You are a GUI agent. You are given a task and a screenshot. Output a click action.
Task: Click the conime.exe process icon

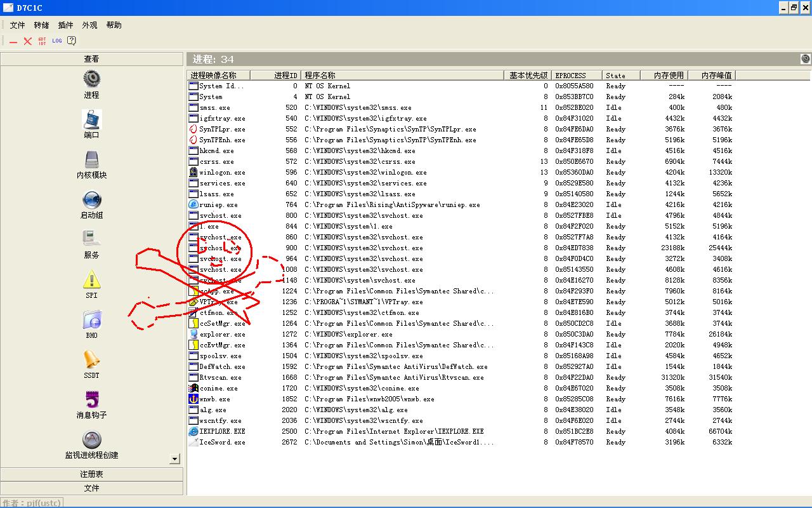(193, 388)
